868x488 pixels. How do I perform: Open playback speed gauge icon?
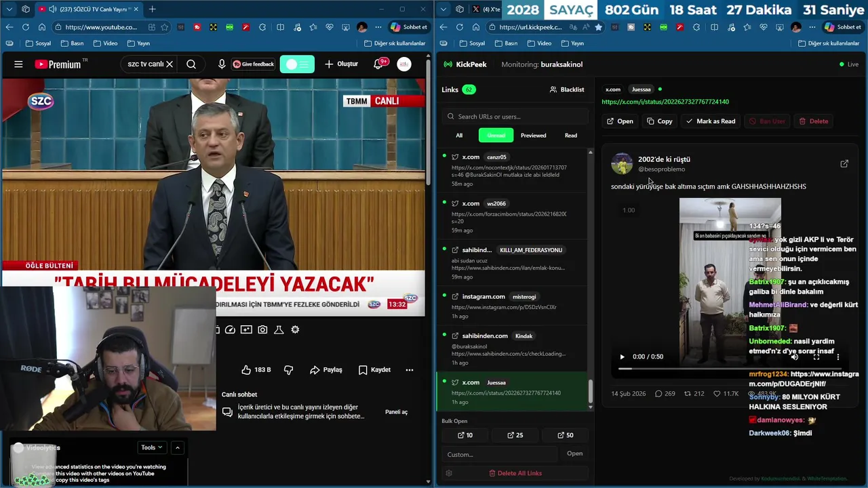point(230,329)
